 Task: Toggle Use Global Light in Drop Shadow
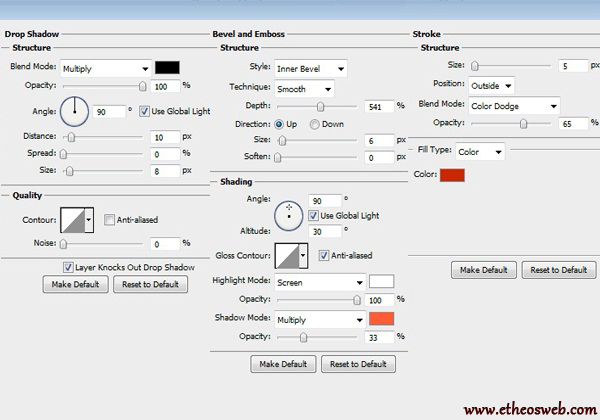(145, 110)
